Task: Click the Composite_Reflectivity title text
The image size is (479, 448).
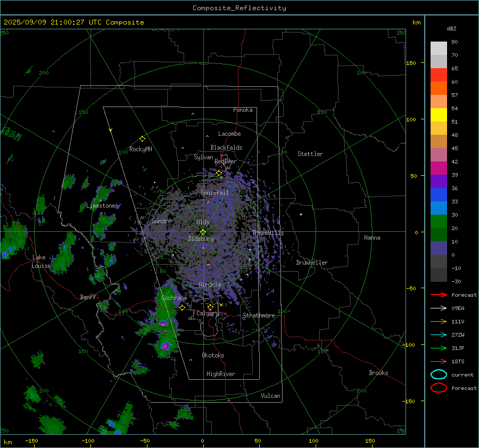Action: [x=240, y=8]
